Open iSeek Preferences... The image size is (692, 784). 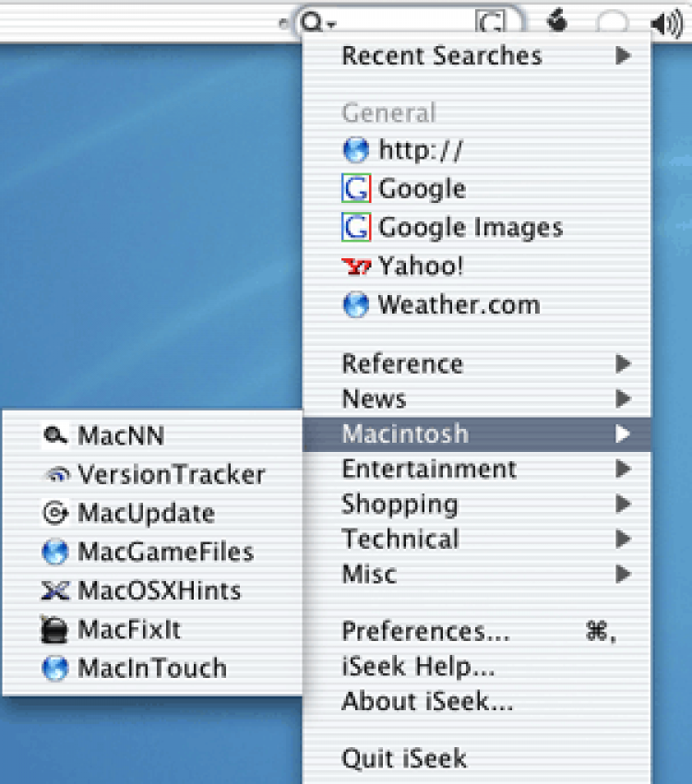tap(477, 632)
